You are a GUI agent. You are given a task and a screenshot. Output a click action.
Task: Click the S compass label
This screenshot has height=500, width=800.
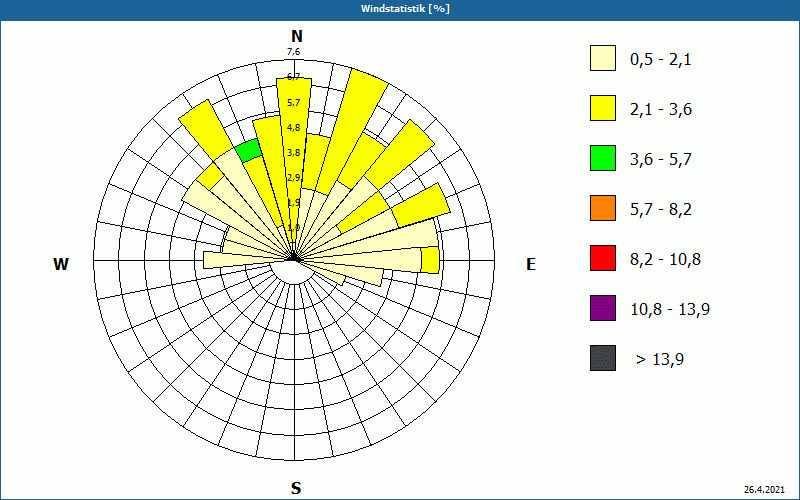[296, 488]
